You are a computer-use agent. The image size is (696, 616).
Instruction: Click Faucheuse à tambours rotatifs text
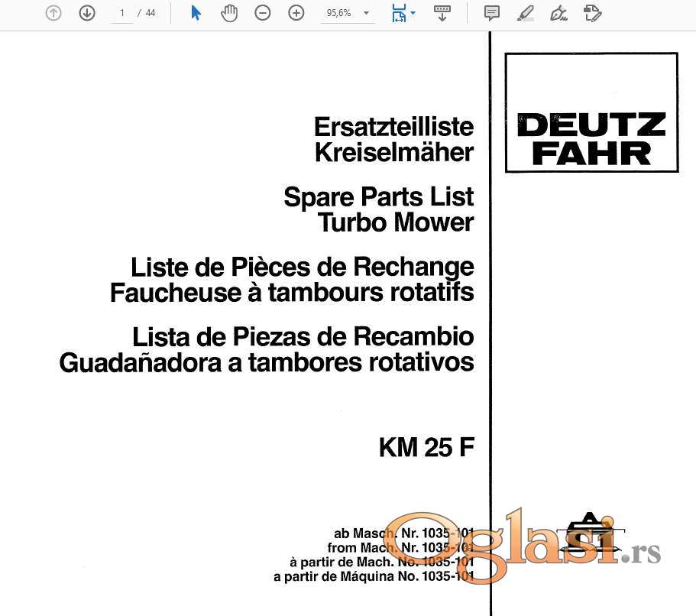coord(292,293)
